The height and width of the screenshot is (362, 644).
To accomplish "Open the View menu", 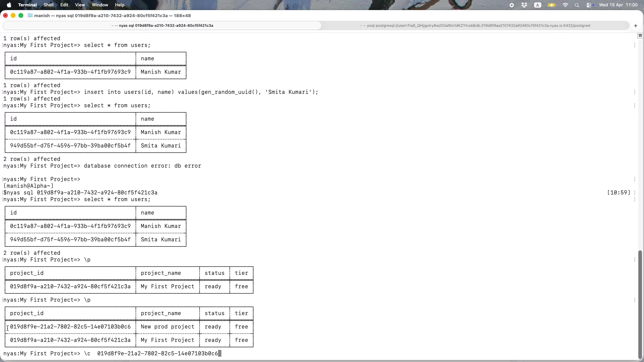I will (80, 5).
